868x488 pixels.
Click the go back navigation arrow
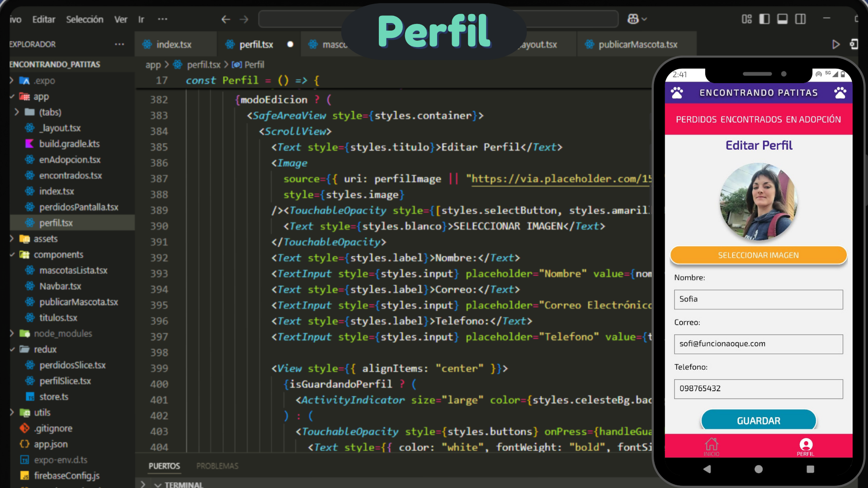226,19
